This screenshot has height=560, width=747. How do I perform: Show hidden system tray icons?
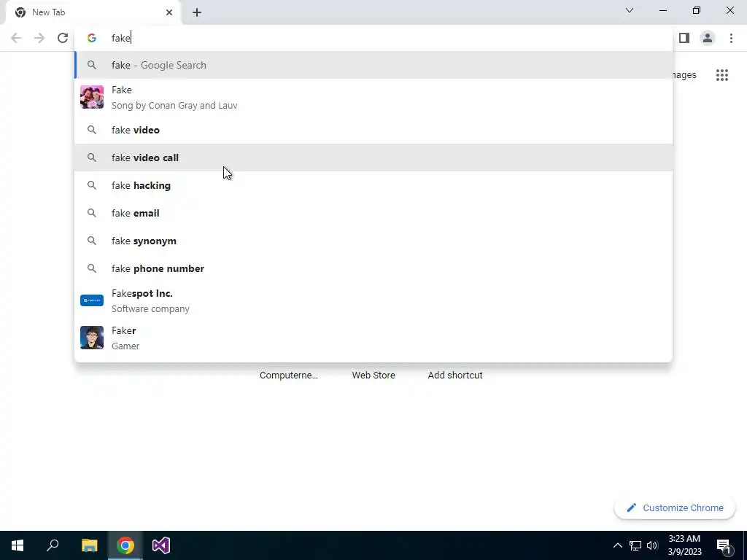pos(617,545)
